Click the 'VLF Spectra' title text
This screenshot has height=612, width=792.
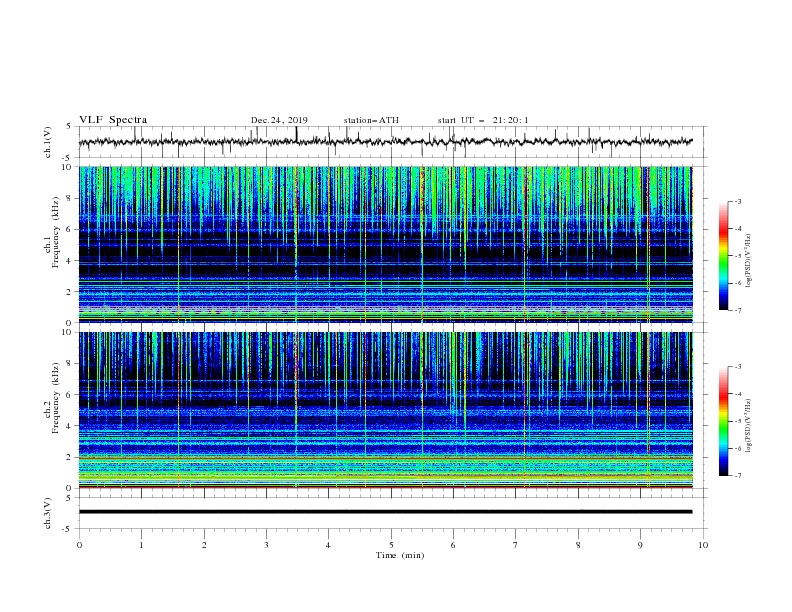pyautogui.click(x=113, y=120)
